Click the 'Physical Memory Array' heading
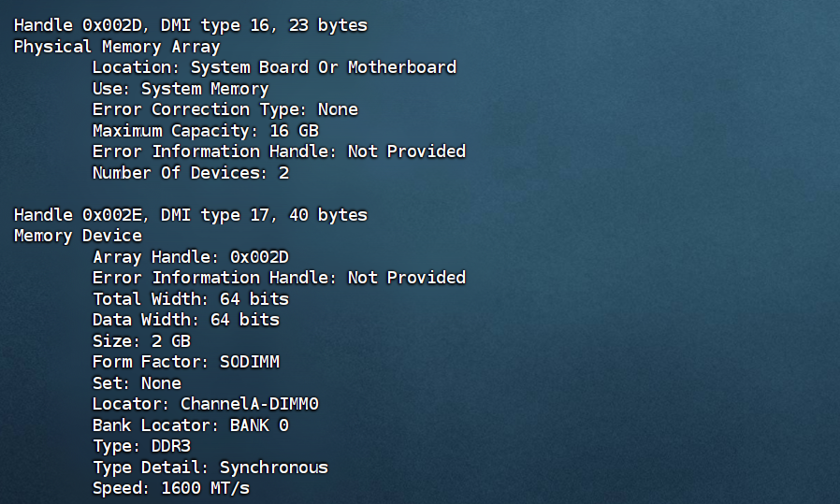The width and height of the screenshot is (840, 504). [x=117, y=47]
